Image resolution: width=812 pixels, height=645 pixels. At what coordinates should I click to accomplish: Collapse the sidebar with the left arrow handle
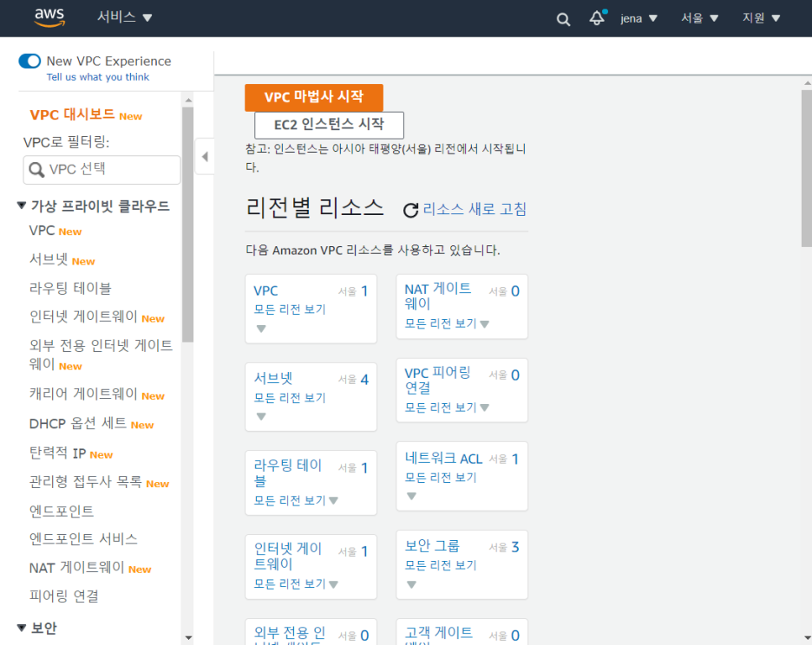(x=205, y=156)
